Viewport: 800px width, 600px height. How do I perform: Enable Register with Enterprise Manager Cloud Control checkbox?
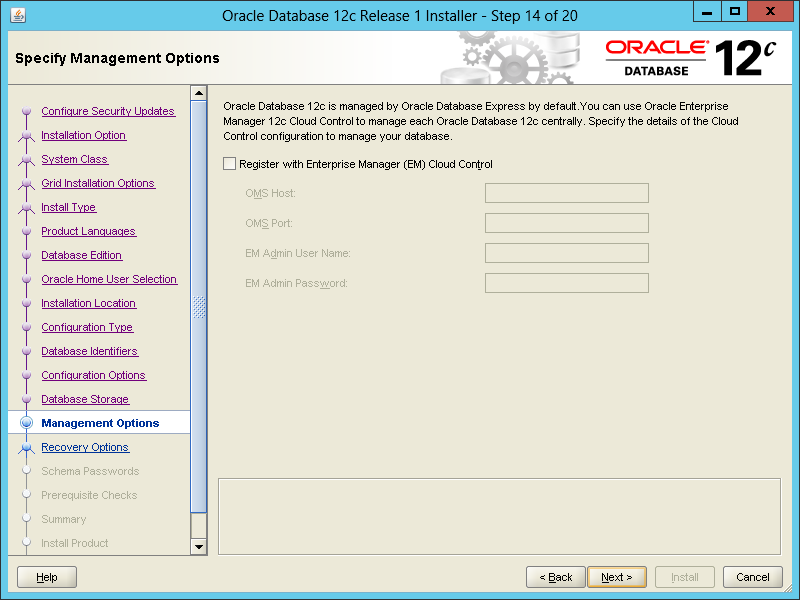230,164
